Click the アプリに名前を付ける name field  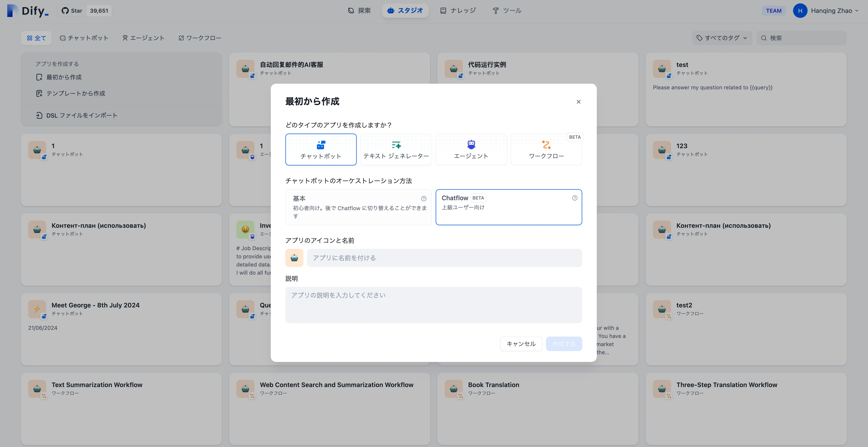tap(444, 258)
